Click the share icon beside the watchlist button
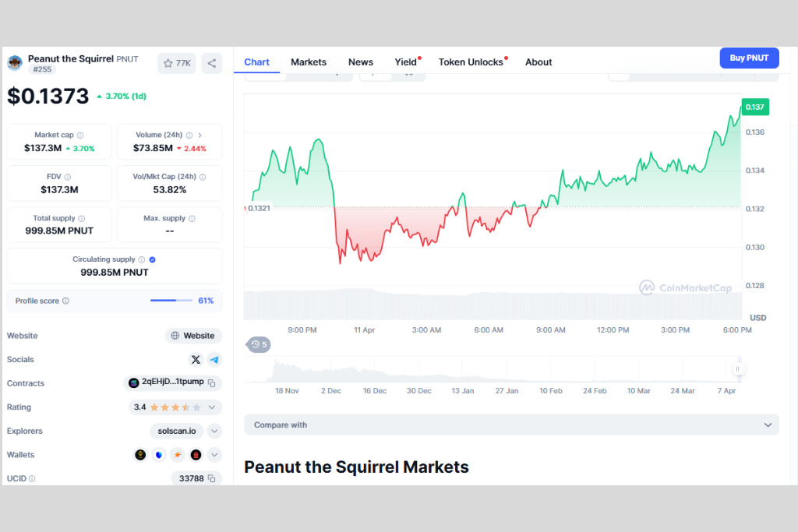Screen dimensions: 798x532 [x=212, y=64]
